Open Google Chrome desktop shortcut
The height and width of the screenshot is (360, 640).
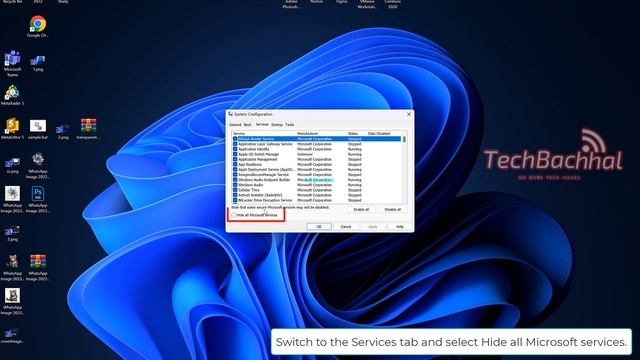point(38,27)
